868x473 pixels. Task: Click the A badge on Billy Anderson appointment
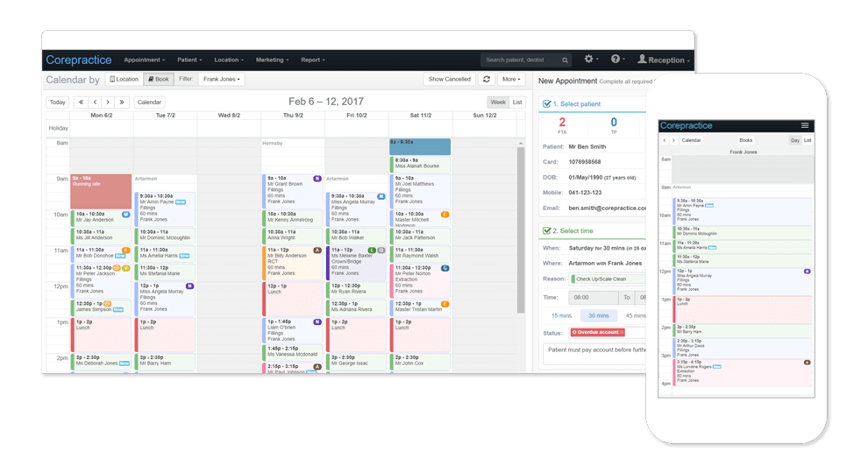point(317,250)
